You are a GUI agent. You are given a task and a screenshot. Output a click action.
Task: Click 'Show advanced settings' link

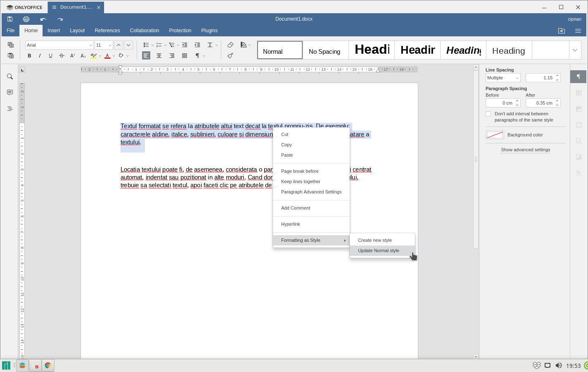tap(525, 150)
